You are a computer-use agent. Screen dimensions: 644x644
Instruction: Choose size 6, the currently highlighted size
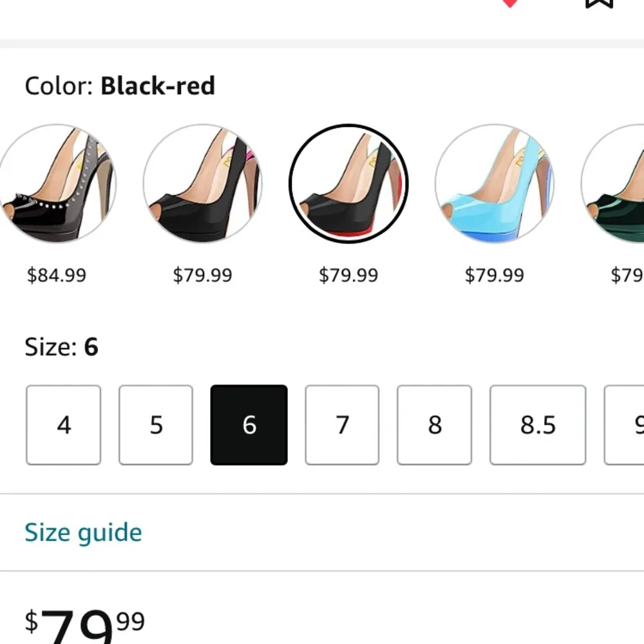tap(249, 425)
